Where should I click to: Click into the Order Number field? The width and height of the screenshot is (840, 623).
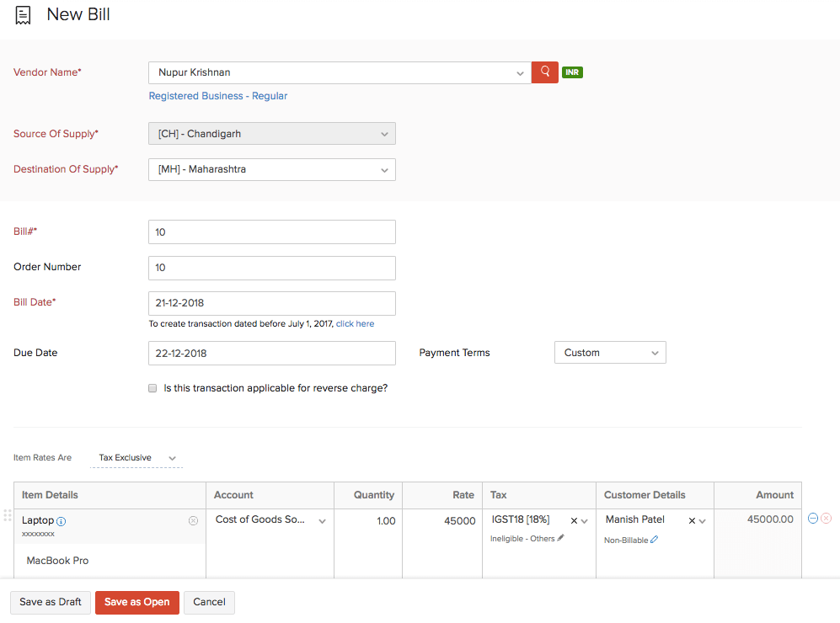coord(271,268)
